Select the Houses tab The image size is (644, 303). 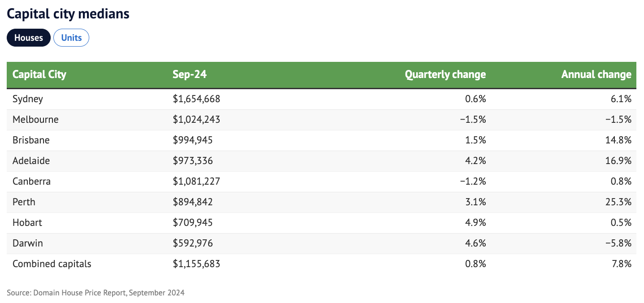click(x=29, y=38)
